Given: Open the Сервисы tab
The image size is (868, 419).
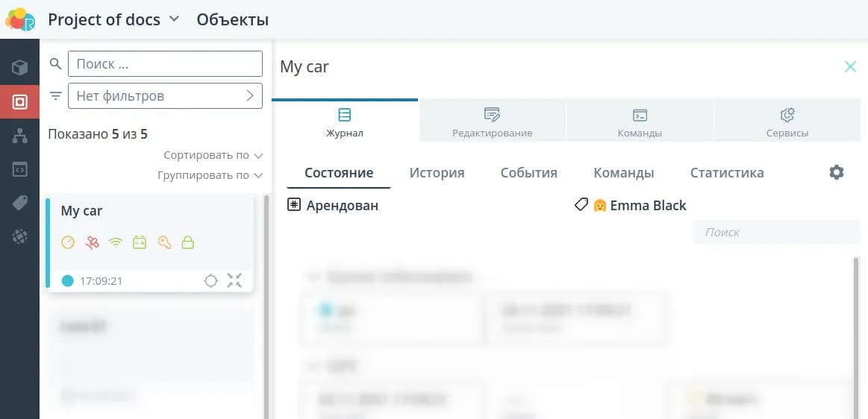Looking at the screenshot, I should pyautogui.click(x=787, y=122).
